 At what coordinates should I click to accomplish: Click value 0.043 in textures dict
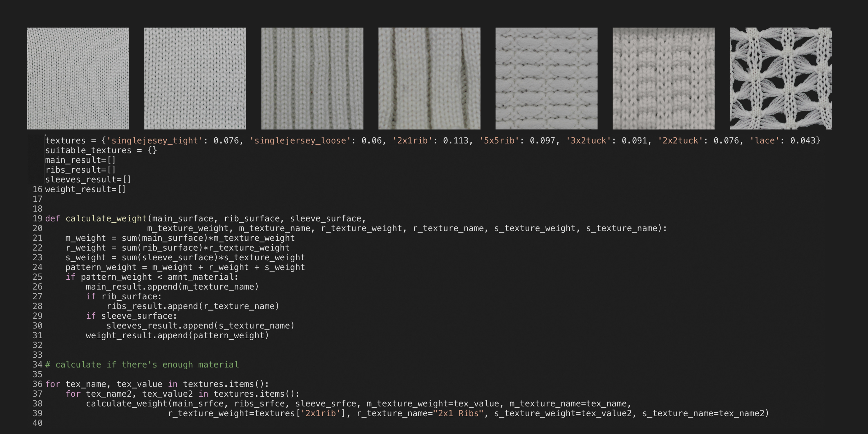(803, 141)
